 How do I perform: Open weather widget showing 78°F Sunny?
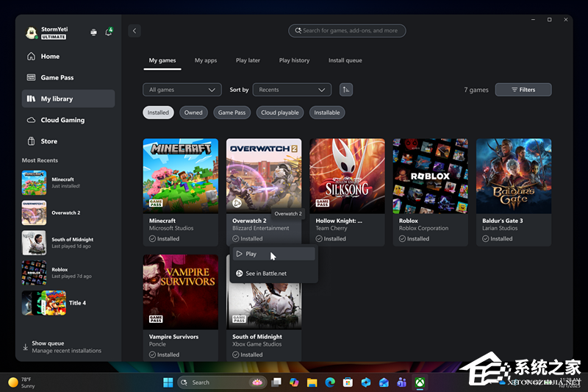(22, 382)
